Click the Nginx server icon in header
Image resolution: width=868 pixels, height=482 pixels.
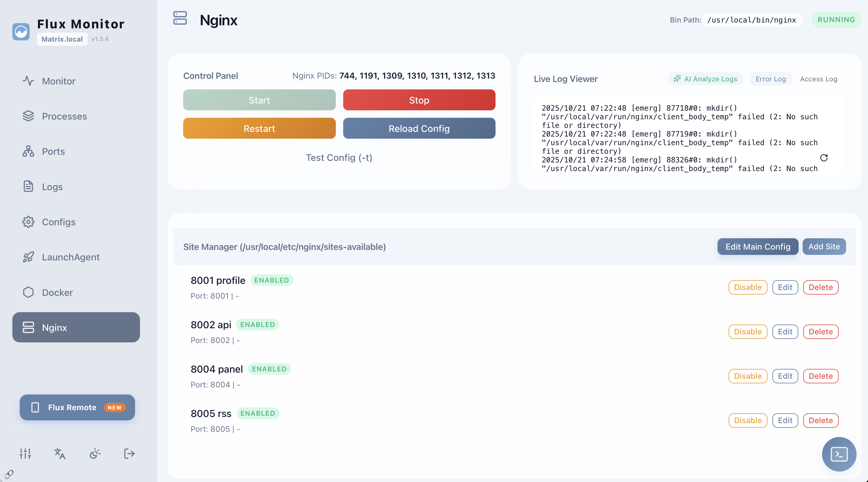pyautogui.click(x=180, y=18)
